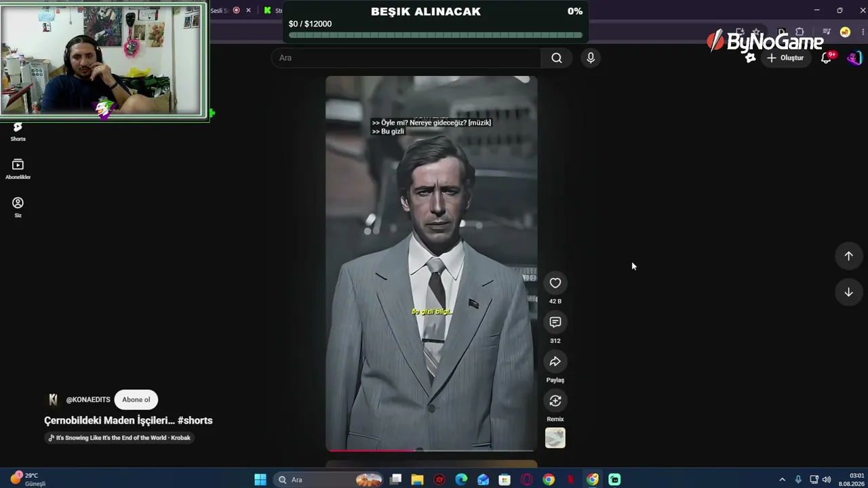
Task: Launch File Explorer from the taskbar
Action: (x=418, y=480)
